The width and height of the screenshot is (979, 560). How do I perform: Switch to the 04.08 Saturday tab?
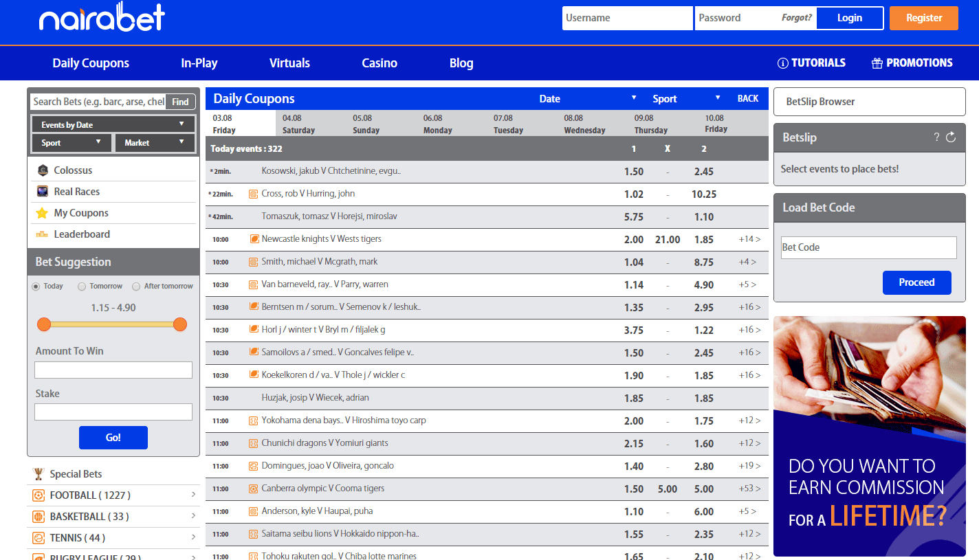tap(311, 124)
